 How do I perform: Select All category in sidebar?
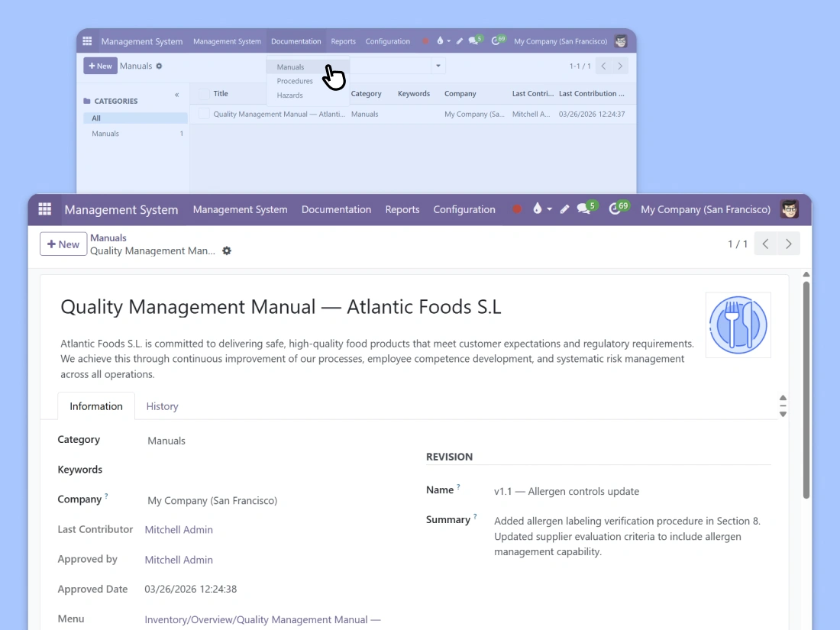(135, 118)
